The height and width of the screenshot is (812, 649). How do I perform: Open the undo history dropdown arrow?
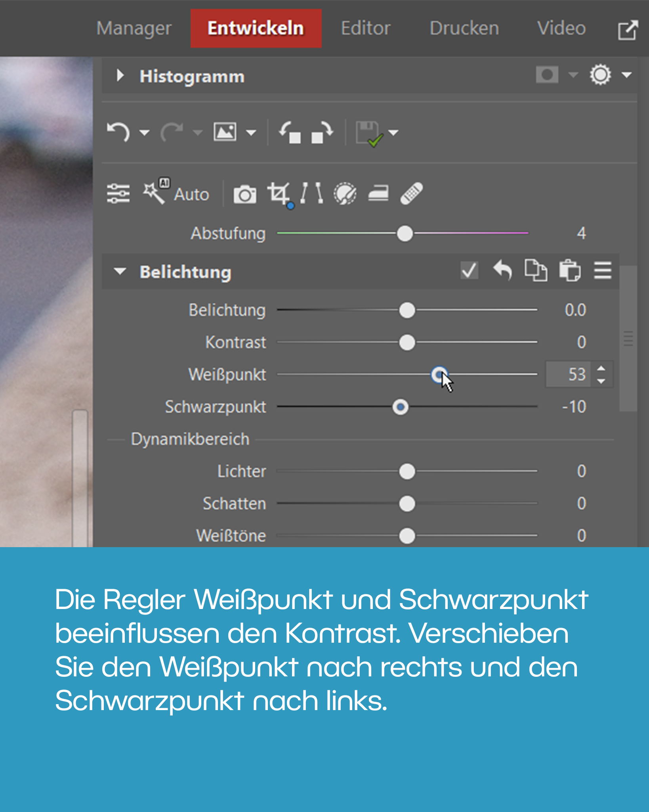145,132
